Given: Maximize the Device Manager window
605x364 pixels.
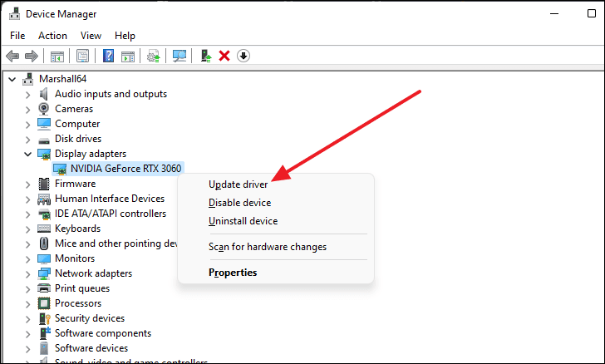Looking at the screenshot, I should click(x=592, y=13).
